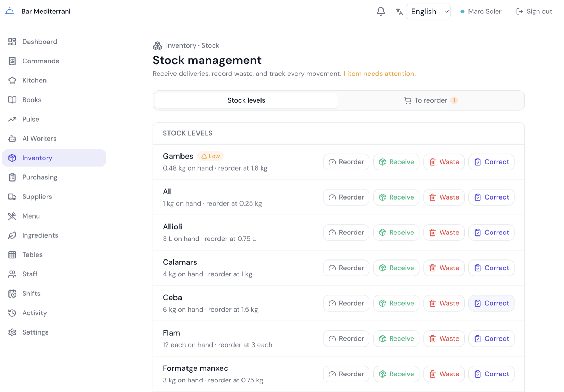Click the Receive box icon for Ceba
Viewport: 564px width, 392px height.
coord(382,303)
